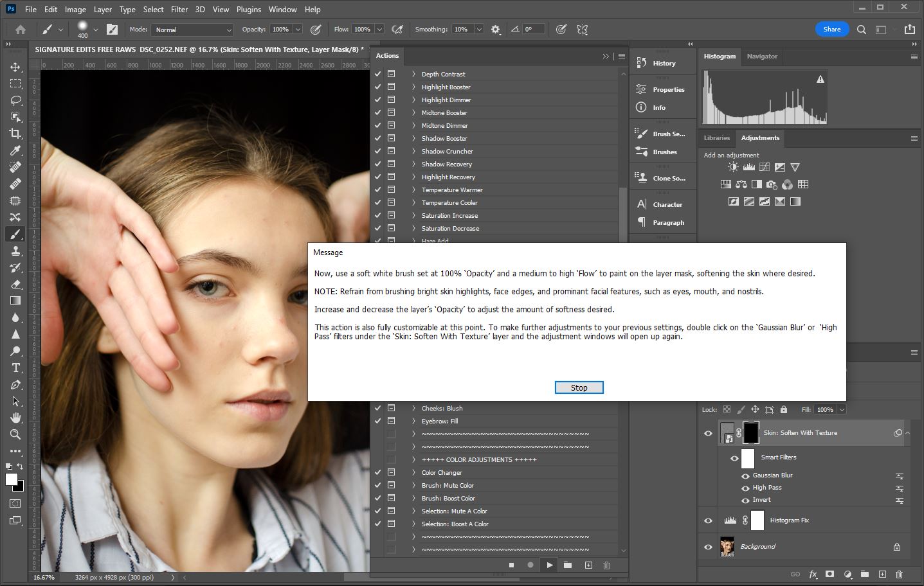Screen dimensions: 924x586
Task: Open the Filter menu
Action: pos(179,10)
